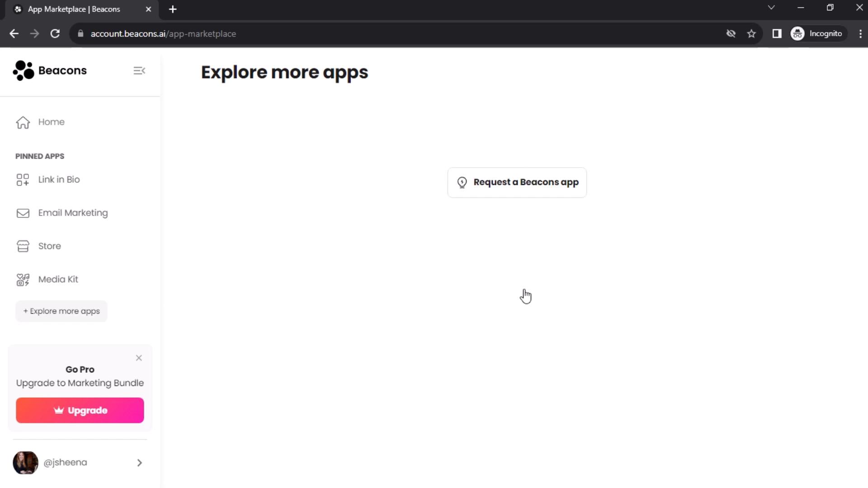Open the Link in Bio icon
The height and width of the screenshot is (488, 868).
(x=23, y=179)
